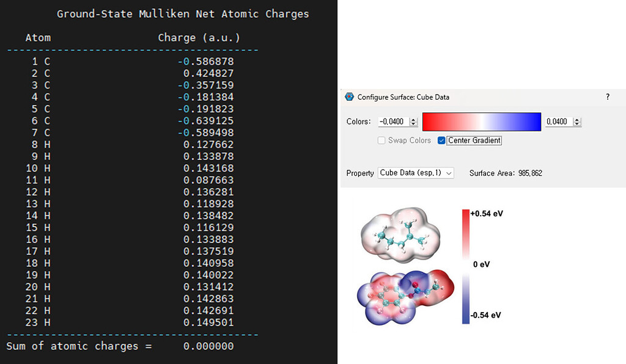626x364 pixels.
Task: Click the red-to-blue color gradient bar
Action: click(481, 122)
